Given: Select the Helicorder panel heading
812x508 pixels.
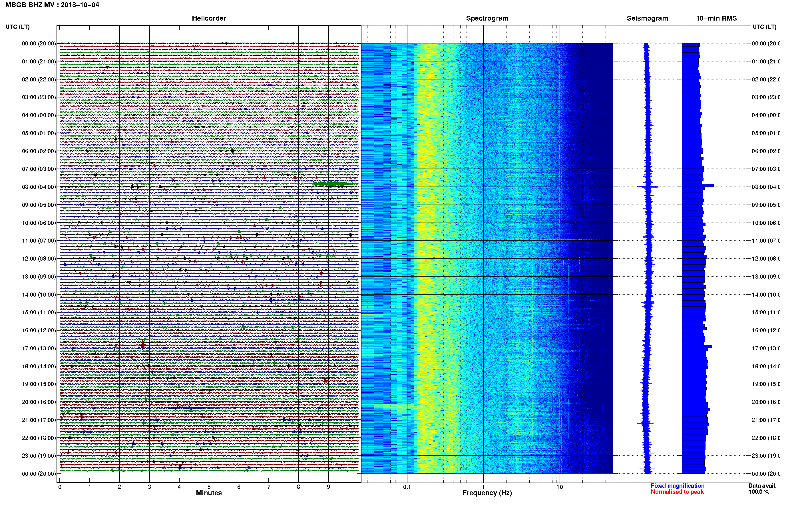Looking at the screenshot, I should tap(209, 19).
